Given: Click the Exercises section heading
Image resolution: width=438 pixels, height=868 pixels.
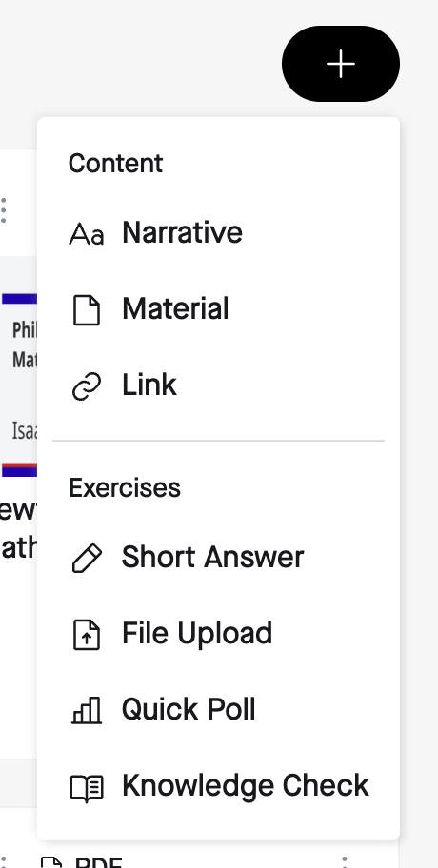Looking at the screenshot, I should 125,488.
